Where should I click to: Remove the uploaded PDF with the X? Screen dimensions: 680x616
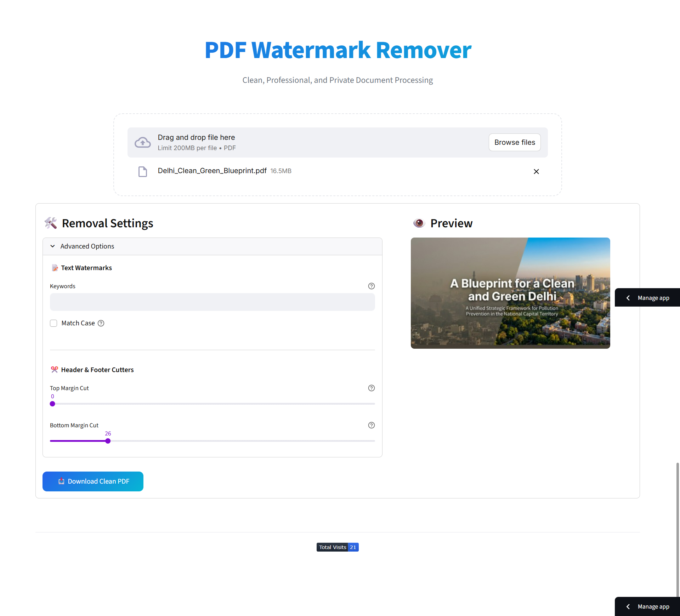tap(536, 172)
